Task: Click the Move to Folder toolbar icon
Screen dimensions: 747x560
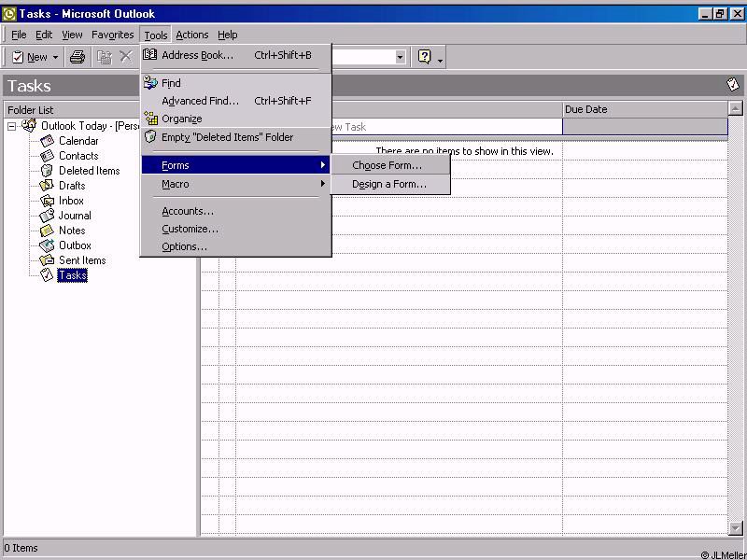Action: [x=105, y=57]
